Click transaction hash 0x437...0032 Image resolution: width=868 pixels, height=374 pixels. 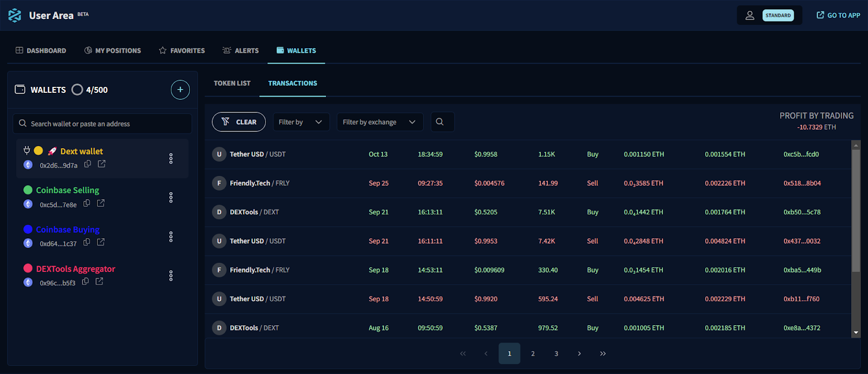(802, 241)
